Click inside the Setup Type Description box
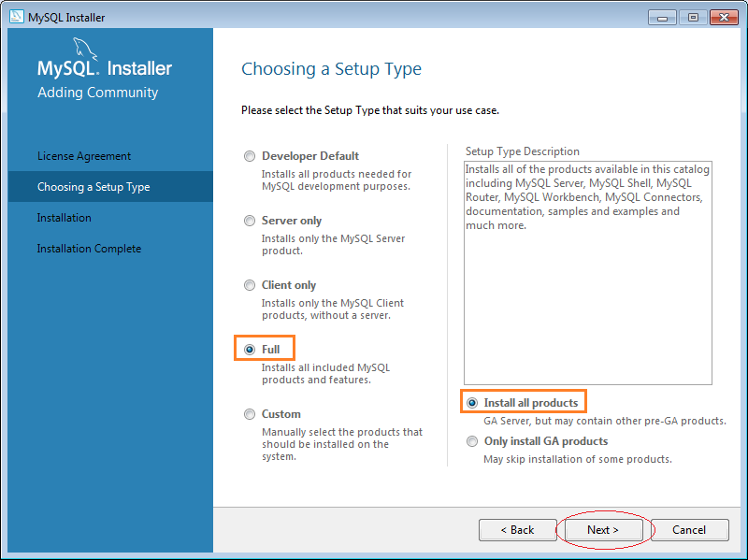 click(588, 273)
